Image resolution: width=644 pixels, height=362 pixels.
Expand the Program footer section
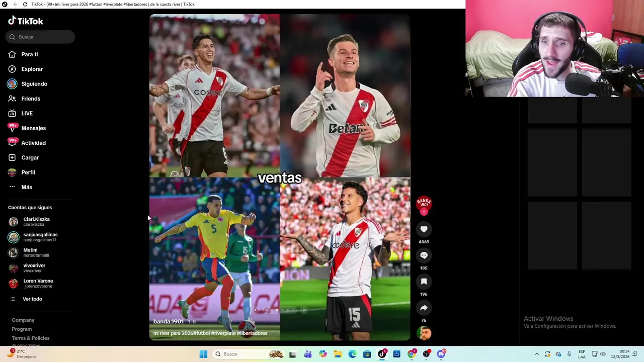coord(22,329)
